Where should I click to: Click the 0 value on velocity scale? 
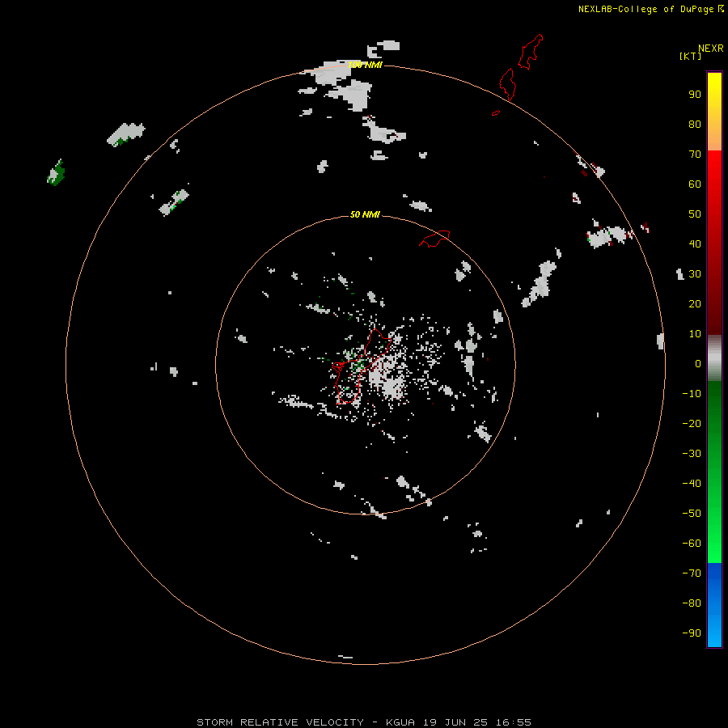tap(698, 364)
